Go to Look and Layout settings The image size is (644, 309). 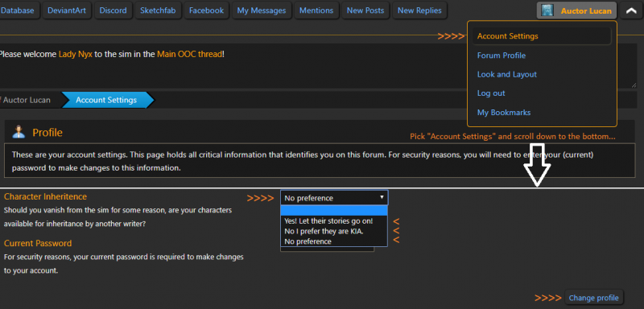(507, 74)
